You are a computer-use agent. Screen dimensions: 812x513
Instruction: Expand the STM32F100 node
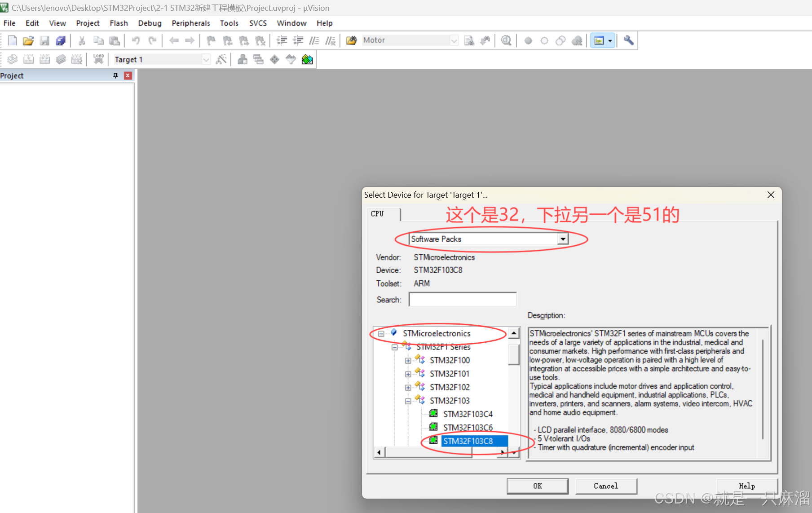[x=408, y=361]
